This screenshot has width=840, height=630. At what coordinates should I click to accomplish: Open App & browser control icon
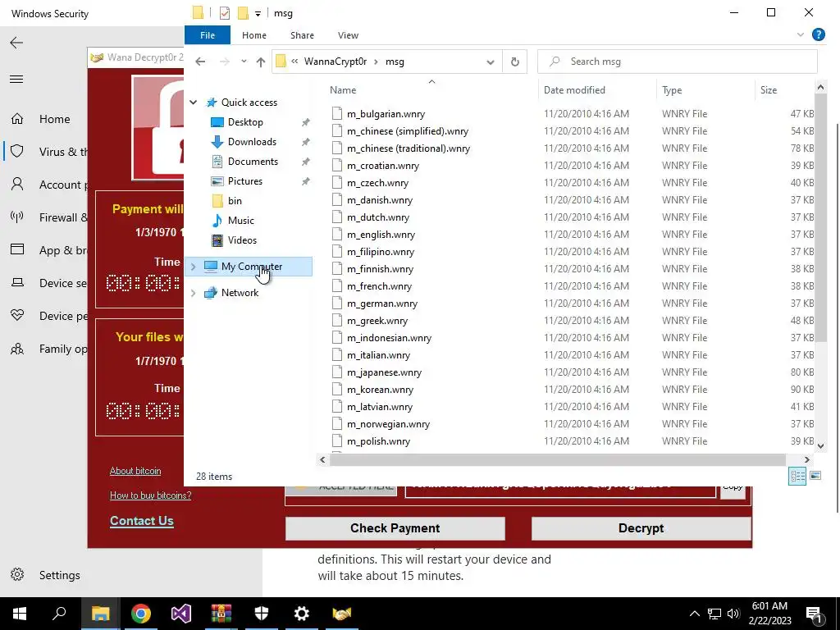point(17,249)
